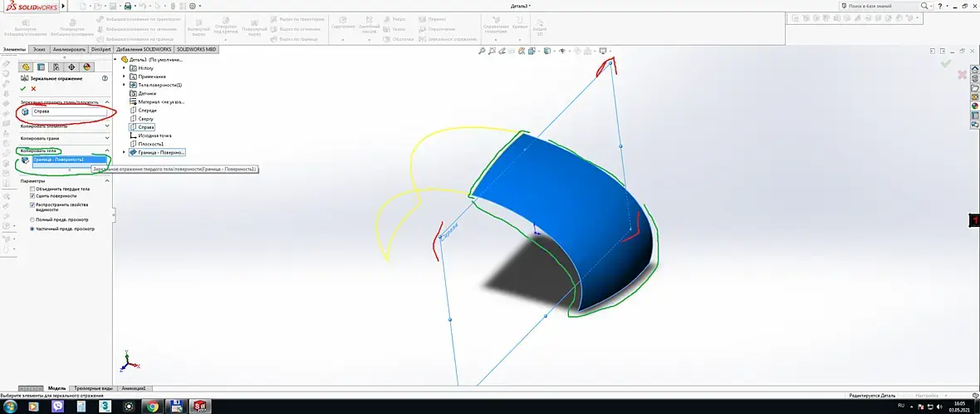
Task: Click the Zoom to Fit magnifier icon
Action: [483, 52]
